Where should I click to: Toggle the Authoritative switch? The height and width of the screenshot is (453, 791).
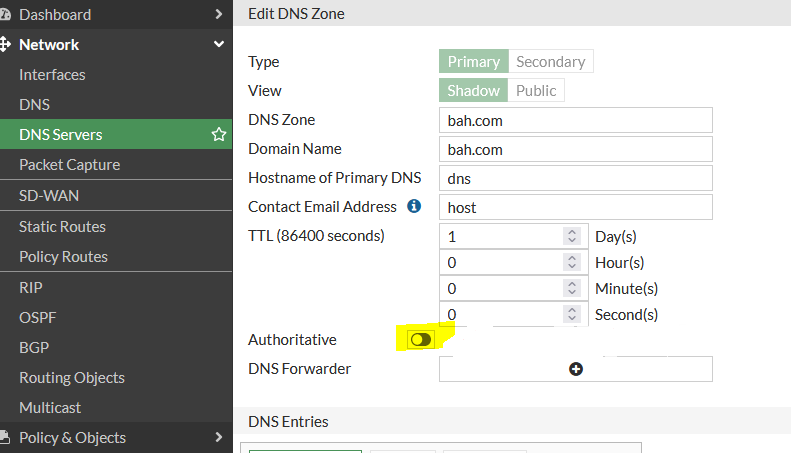pyautogui.click(x=421, y=339)
